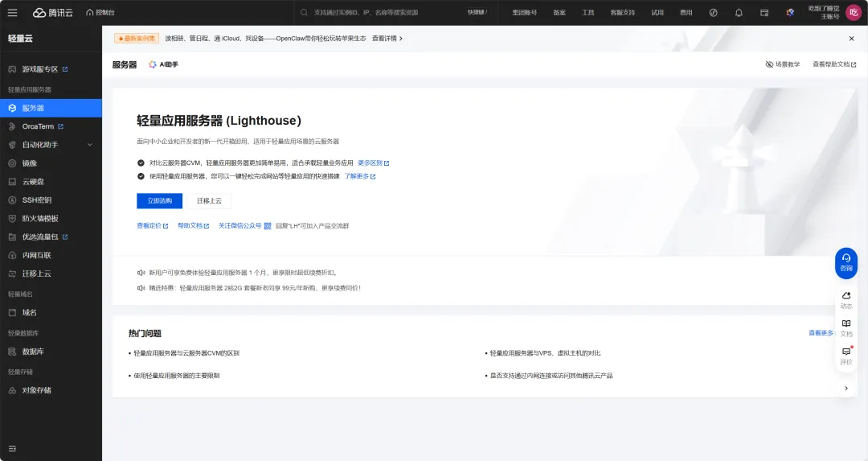This screenshot has height=461, width=868.
Task: Click 立即选购 blue button
Action: [x=159, y=200]
